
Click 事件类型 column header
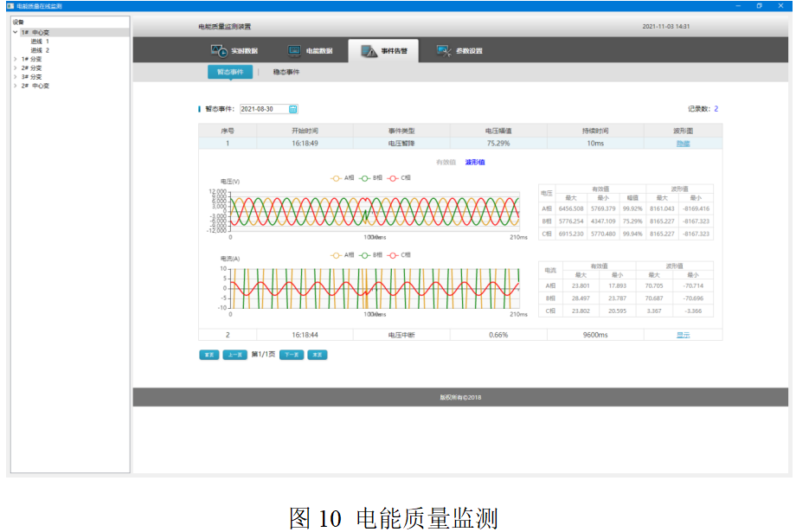pyautogui.click(x=401, y=131)
